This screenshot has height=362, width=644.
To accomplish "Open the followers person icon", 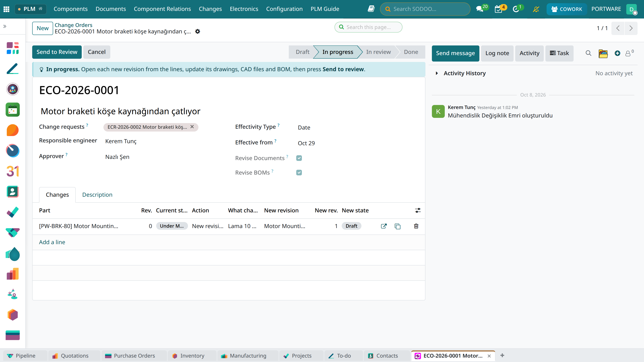I will tap(628, 53).
